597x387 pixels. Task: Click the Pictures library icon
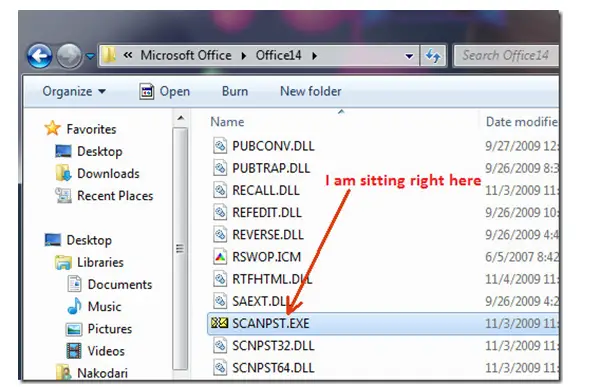click(74, 329)
